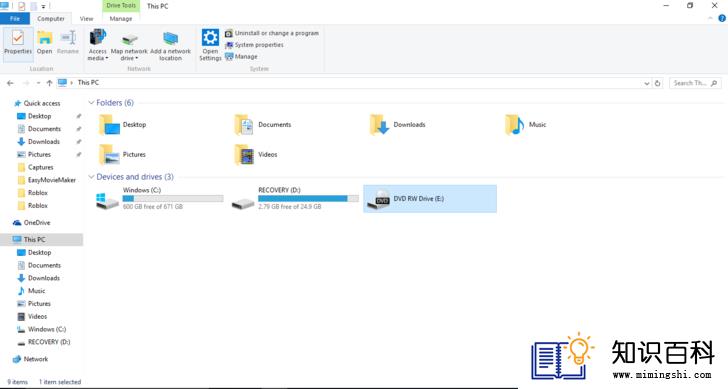Click the search magnifier icon

tap(714, 83)
